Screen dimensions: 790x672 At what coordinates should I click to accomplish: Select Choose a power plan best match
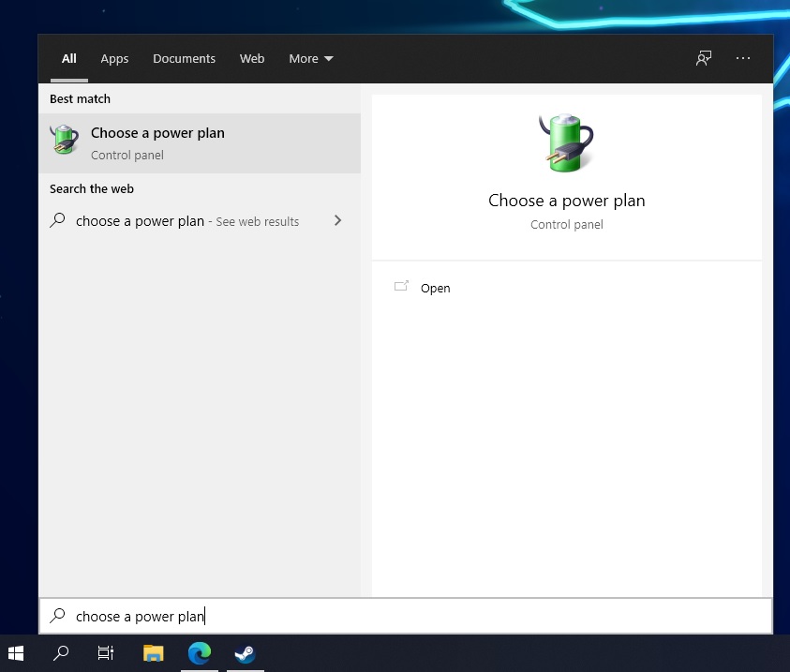[200, 143]
